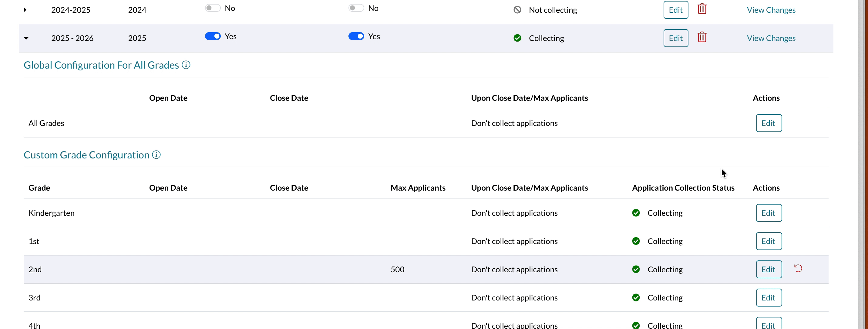The height and width of the screenshot is (329, 868).
Task: Delete the 2024-2025 enrollment year row
Action: coord(702,9)
